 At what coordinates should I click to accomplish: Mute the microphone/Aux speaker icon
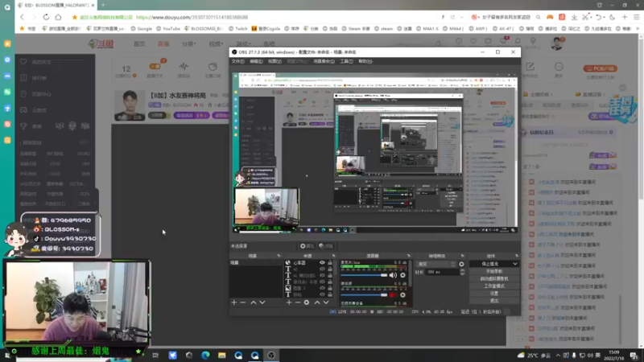coord(393,275)
